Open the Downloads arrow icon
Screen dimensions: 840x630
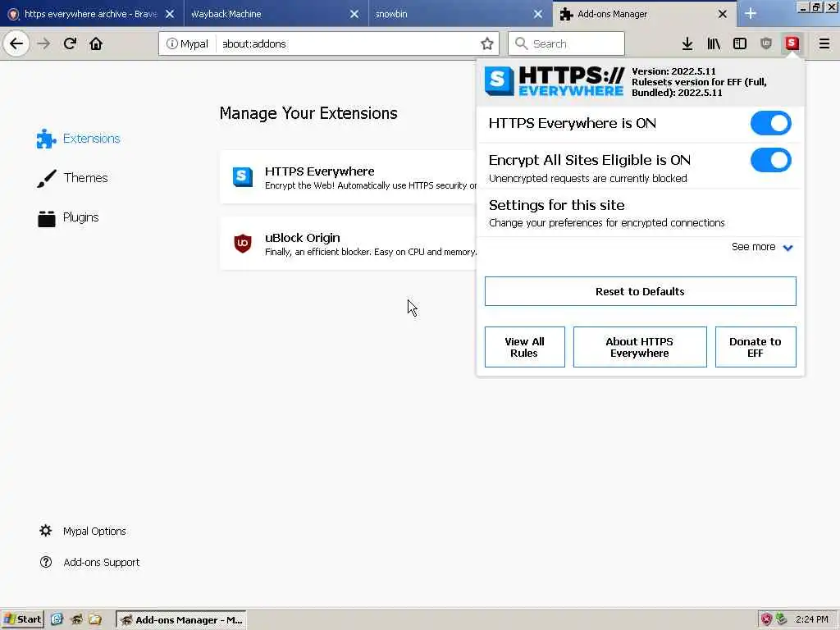tap(687, 43)
